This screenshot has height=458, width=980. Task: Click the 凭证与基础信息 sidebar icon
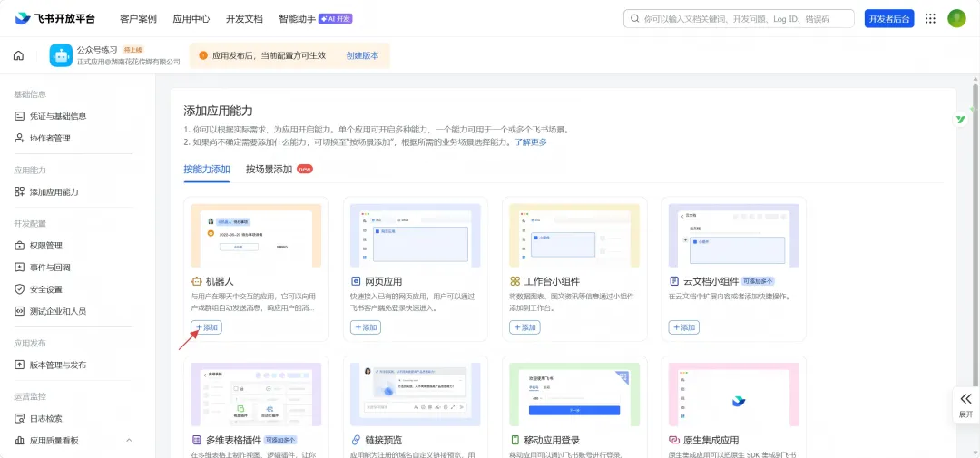[x=19, y=116]
